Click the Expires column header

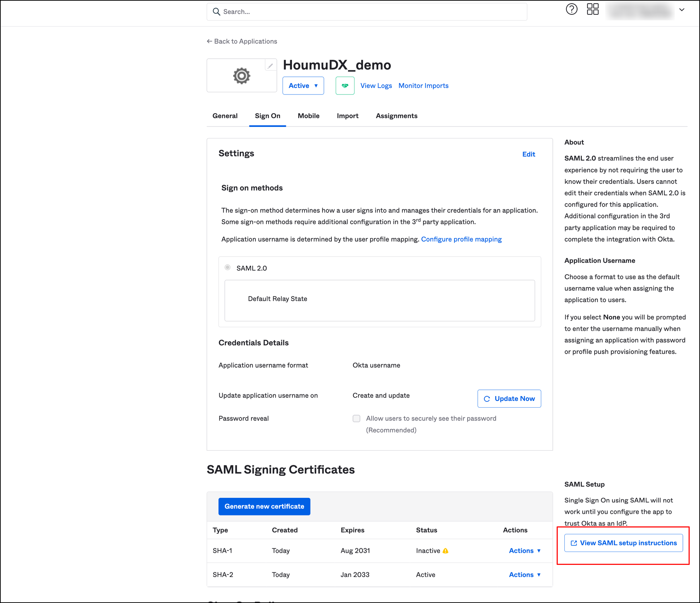coord(352,530)
